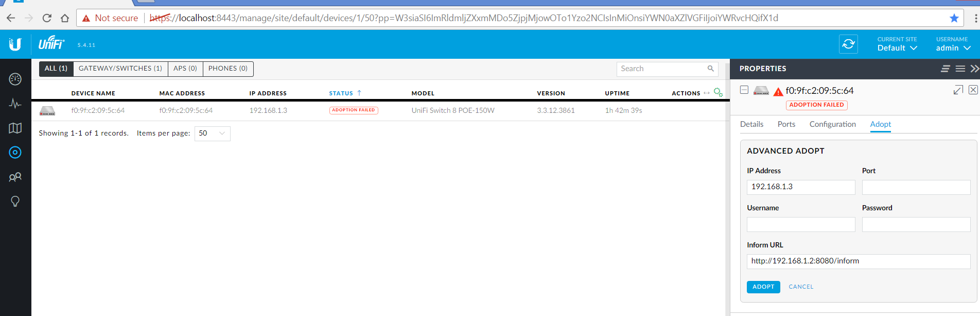The width and height of the screenshot is (980, 316).
Task: Sort by MAC Address column header
Action: [x=182, y=93]
